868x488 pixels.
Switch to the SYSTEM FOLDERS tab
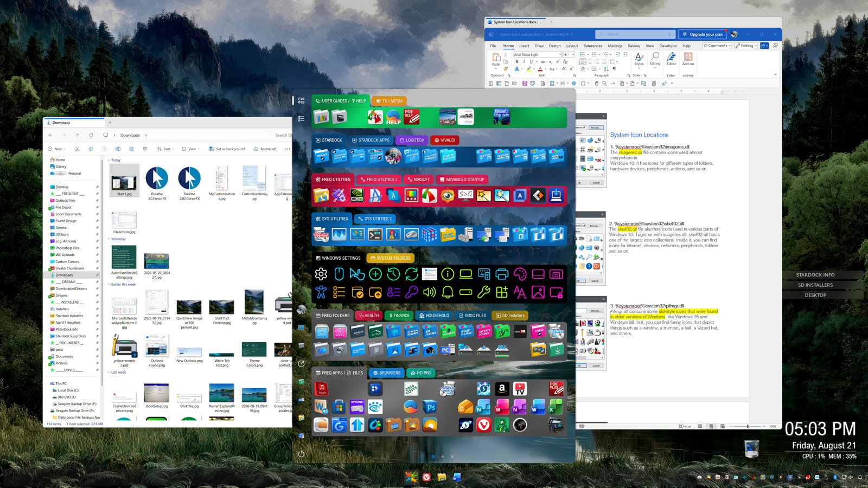391,258
